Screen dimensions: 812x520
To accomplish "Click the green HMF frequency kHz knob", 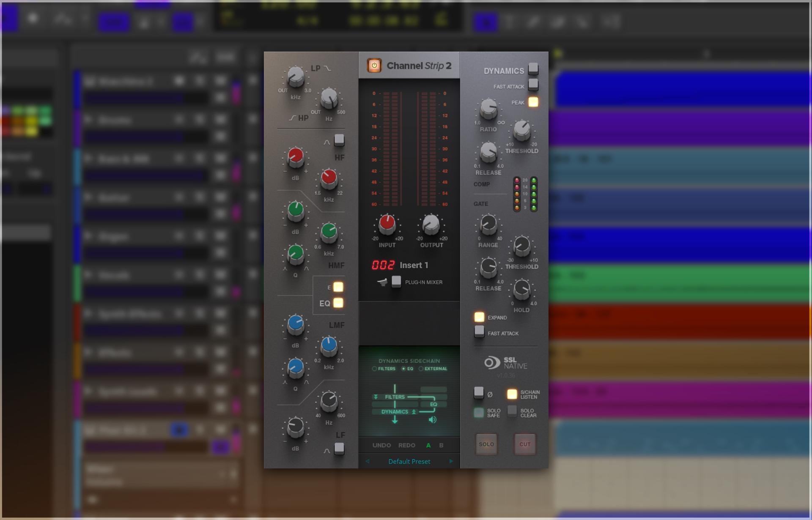I will [329, 233].
